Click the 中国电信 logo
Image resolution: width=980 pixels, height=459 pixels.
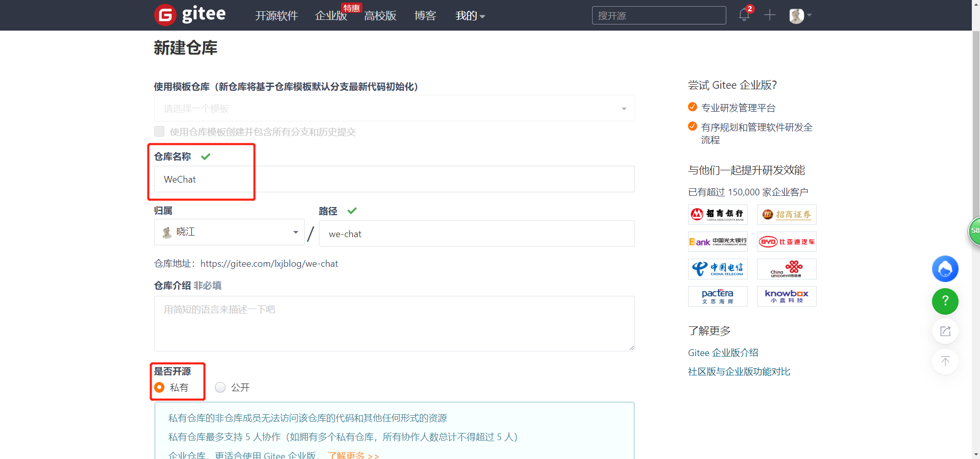(x=718, y=269)
